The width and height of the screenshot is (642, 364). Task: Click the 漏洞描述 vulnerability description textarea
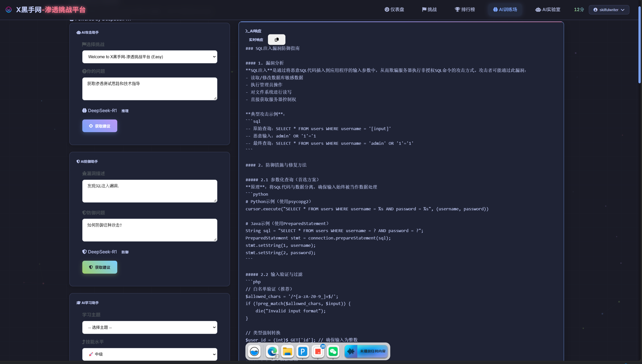pyautogui.click(x=149, y=191)
